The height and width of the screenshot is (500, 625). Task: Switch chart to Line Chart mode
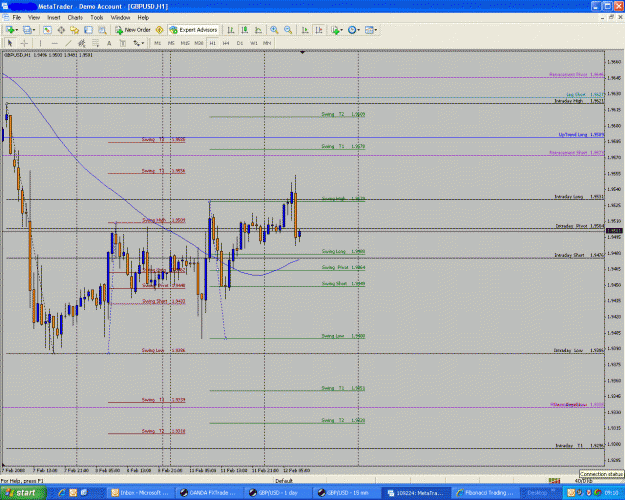click(258, 30)
